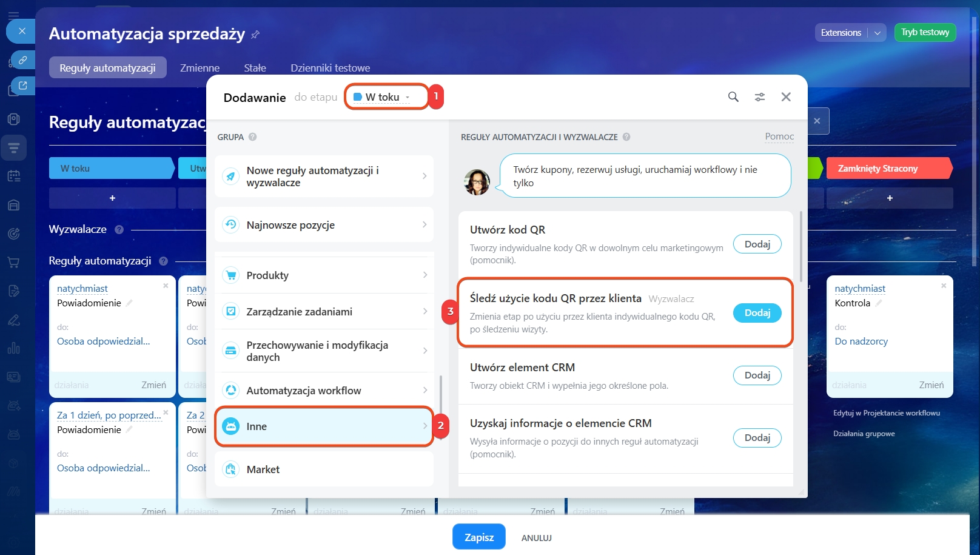
Task: Expand the Extensions dropdown arrow
Action: 877,33
